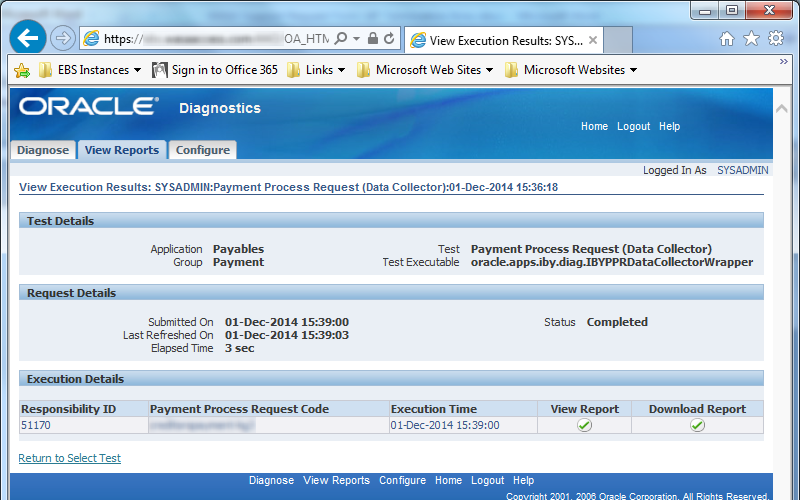Open the Microsoft Websites favorites folder
Viewport: 800px width, 500px height.
point(571,70)
